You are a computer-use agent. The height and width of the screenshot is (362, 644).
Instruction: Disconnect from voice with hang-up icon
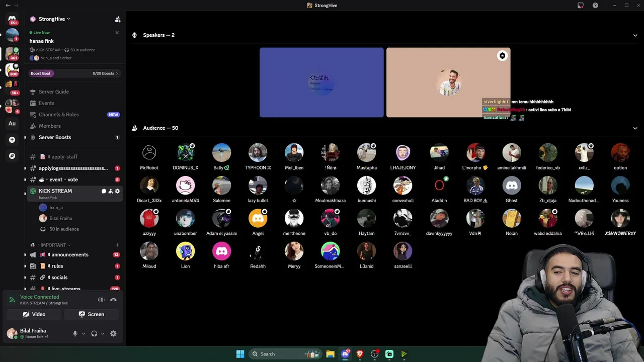point(113,300)
